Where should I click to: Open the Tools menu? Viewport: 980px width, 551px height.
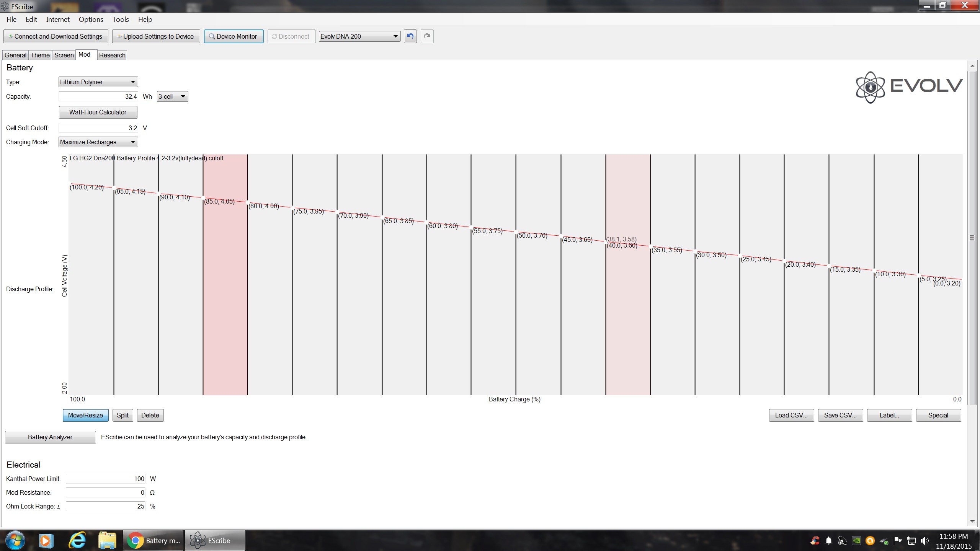120,20
